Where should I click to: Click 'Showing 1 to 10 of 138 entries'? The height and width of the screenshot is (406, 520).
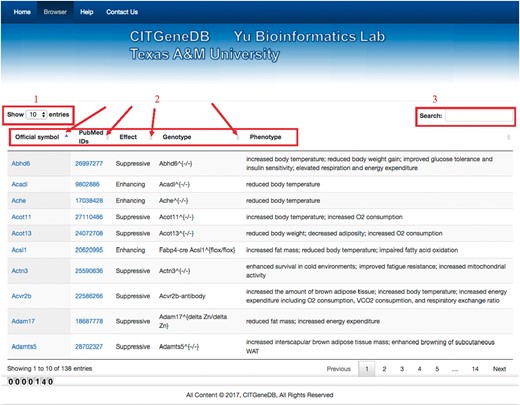point(50,369)
